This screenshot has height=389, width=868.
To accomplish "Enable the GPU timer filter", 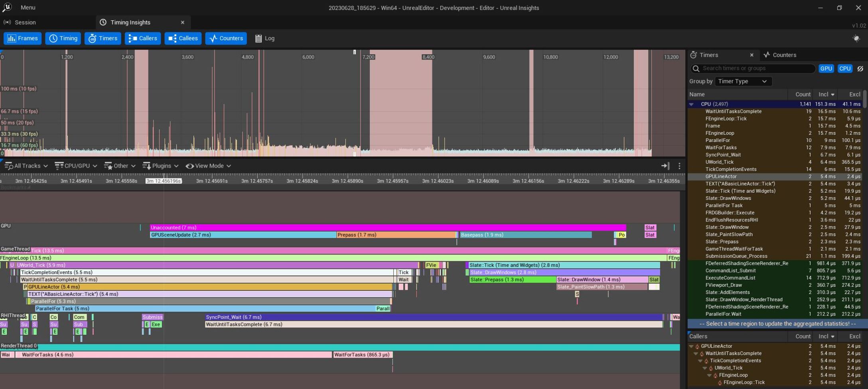I will pos(826,69).
